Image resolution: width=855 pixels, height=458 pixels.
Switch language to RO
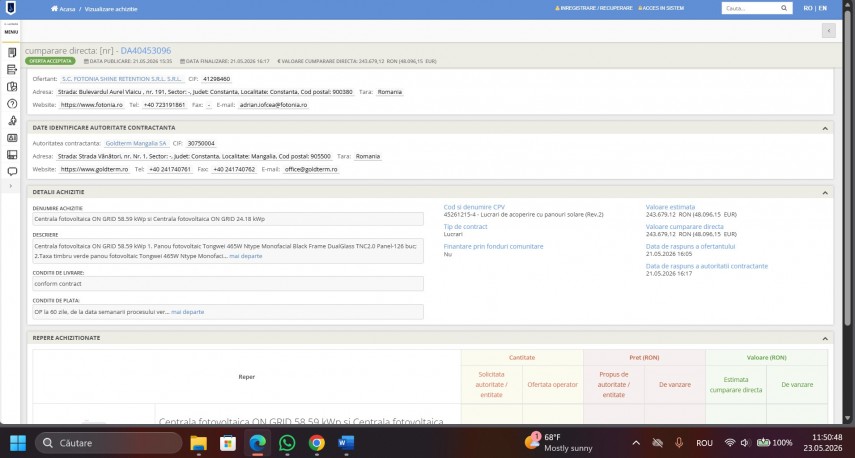pos(808,8)
